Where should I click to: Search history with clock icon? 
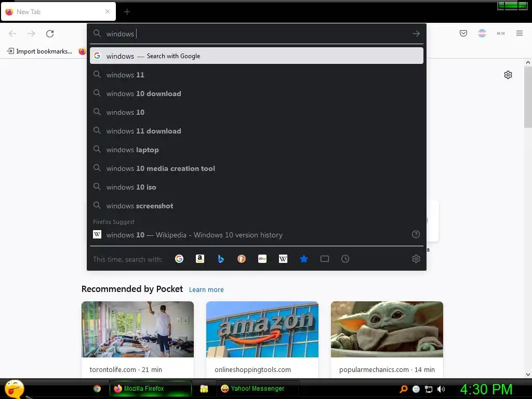point(345,259)
